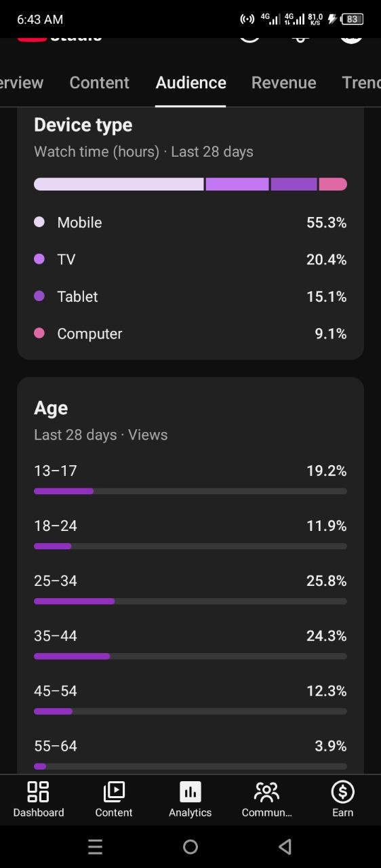Image resolution: width=381 pixels, height=868 pixels.
Task: Select the Analytics bar-chart icon
Action: 190,792
